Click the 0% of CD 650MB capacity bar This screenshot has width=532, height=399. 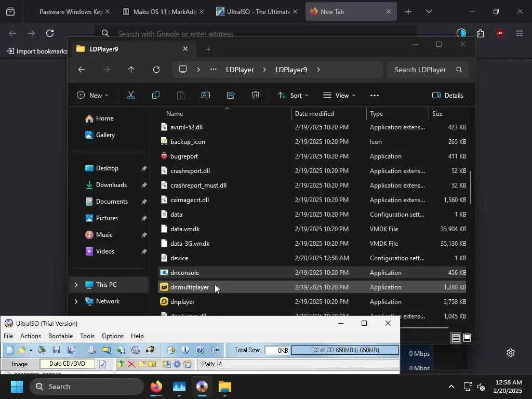pos(345,350)
